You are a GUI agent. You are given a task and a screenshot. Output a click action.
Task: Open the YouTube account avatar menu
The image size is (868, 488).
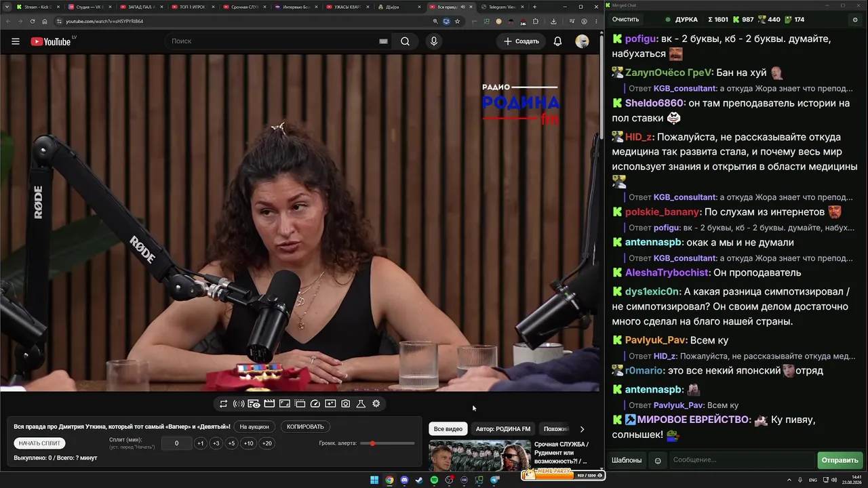(582, 41)
